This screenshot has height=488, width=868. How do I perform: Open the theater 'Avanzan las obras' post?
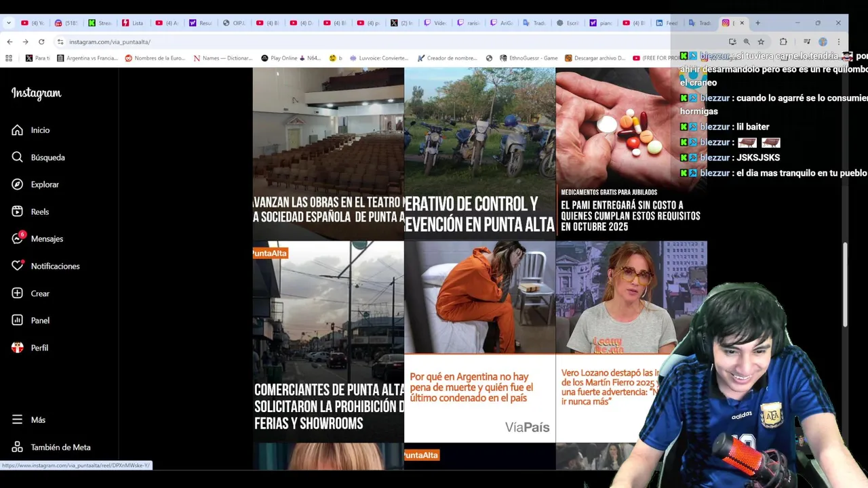pyautogui.click(x=328, y=154)
